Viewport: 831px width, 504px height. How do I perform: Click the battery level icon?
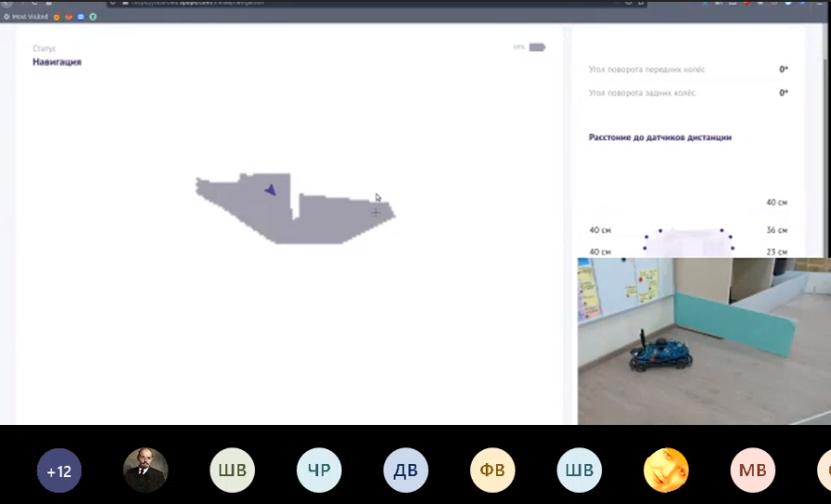[x=537, y=47]
